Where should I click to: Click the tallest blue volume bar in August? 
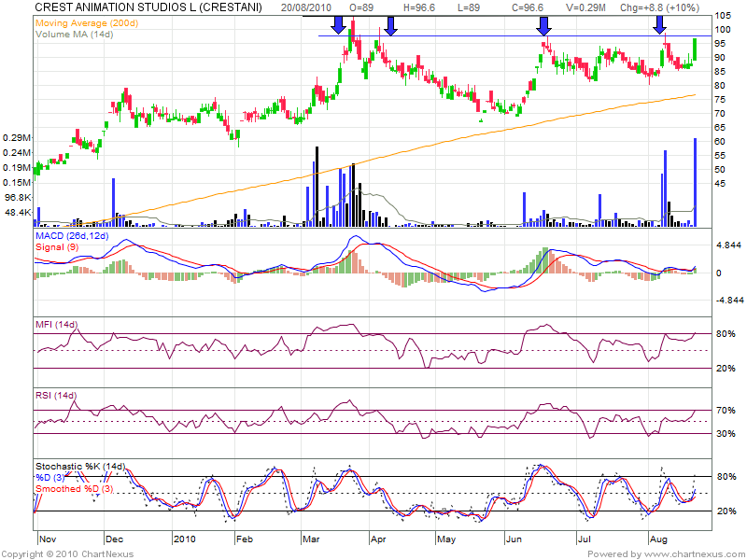tap(695, 182)
